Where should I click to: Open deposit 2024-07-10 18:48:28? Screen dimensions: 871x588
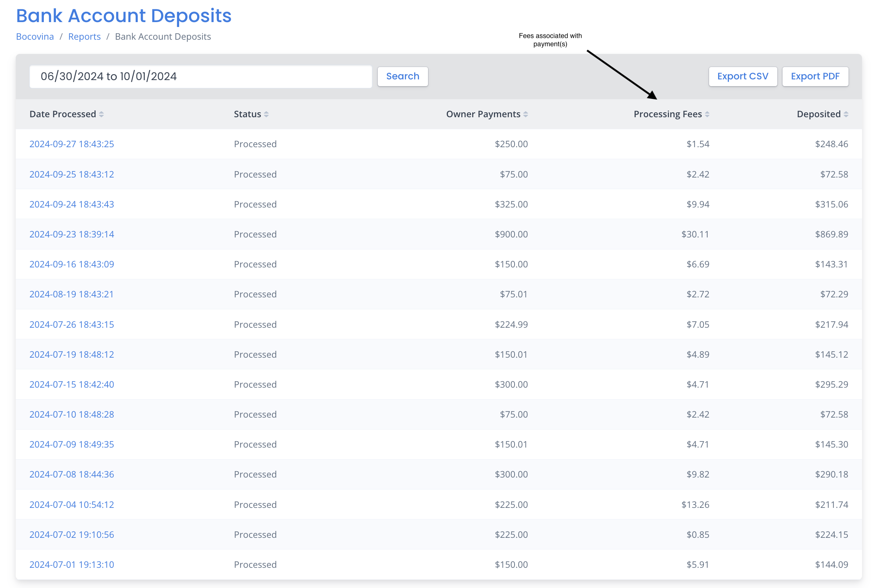[72, 414]
